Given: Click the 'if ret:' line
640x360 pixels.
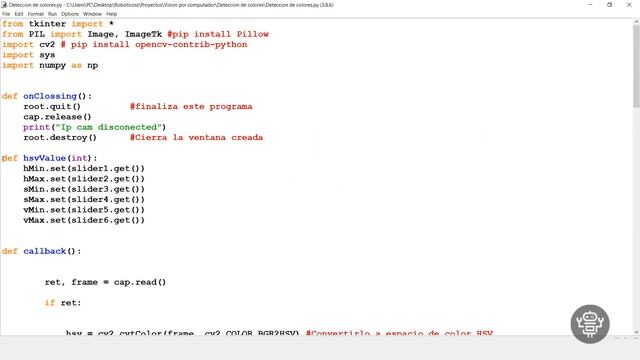Looking at the screenshot, I should [x=63, y=303].
